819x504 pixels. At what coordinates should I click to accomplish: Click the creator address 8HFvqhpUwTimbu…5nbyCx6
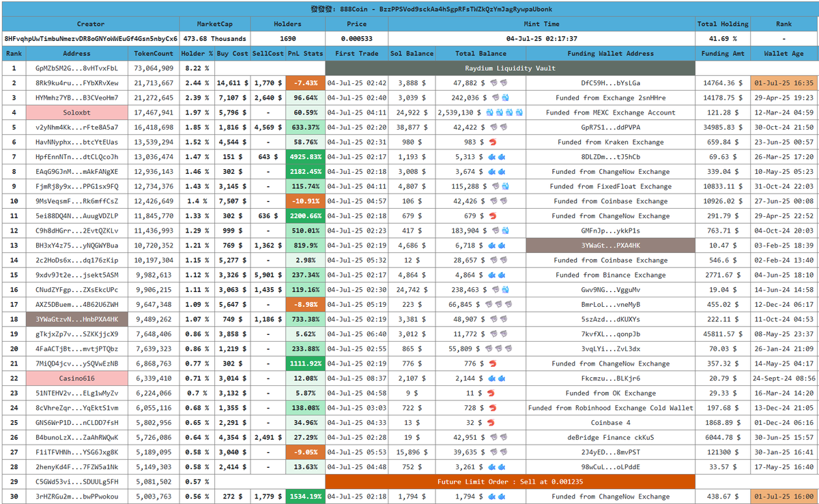tap(91, 39)
